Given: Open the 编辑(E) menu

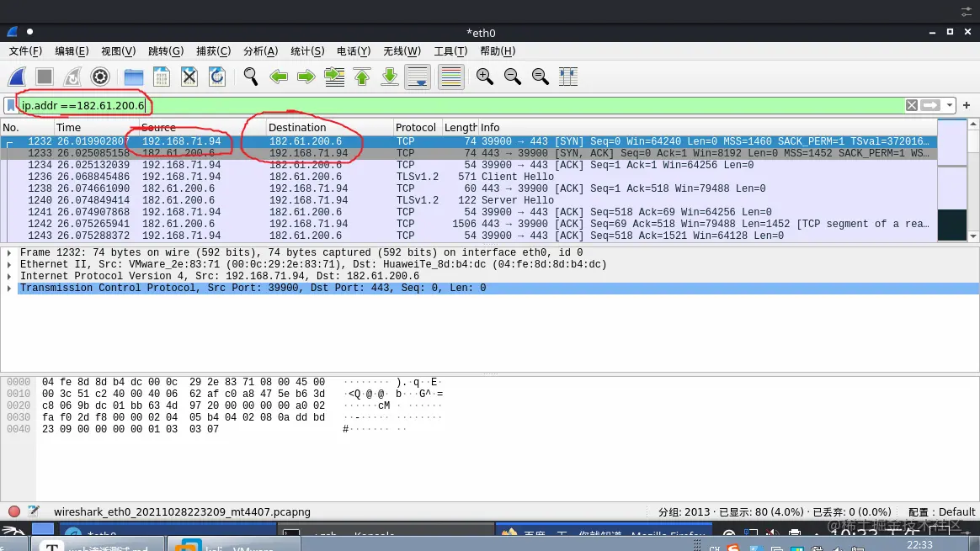Looking at the screenshot, I should [x=72, y=51].
